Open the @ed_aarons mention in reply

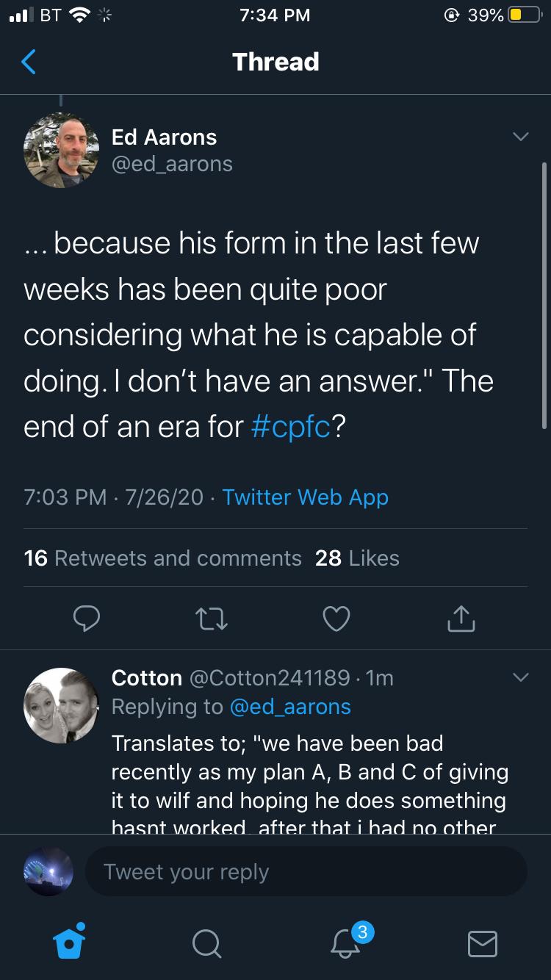(290, 707)
